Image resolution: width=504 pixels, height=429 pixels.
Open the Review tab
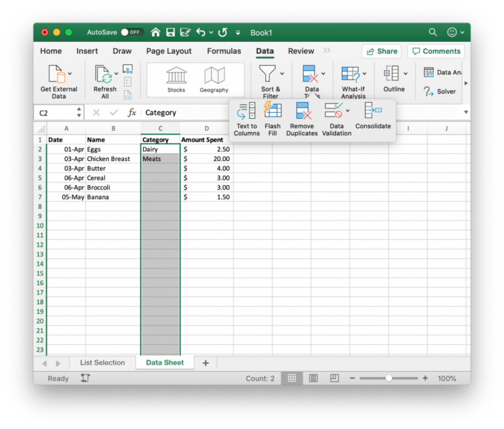click(x=301, y=51)
